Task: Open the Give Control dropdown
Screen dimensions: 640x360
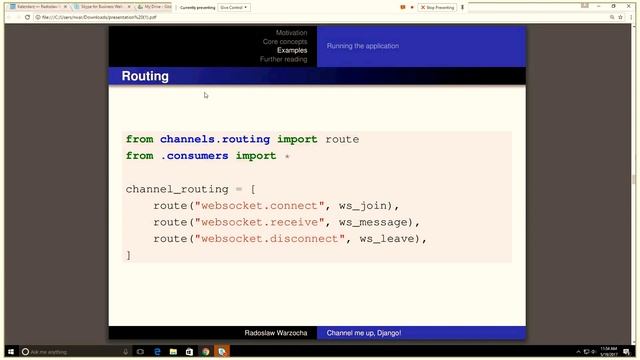Action: (234, 7)
